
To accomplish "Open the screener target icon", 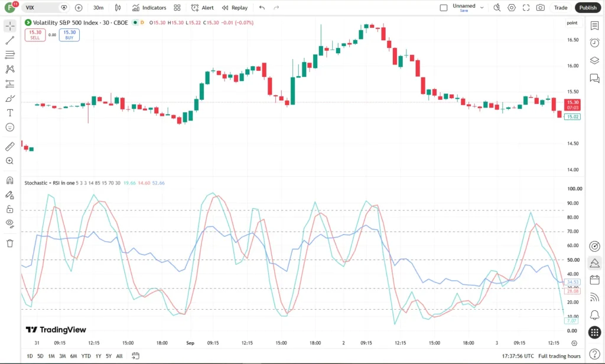I will tap(594, 246).
